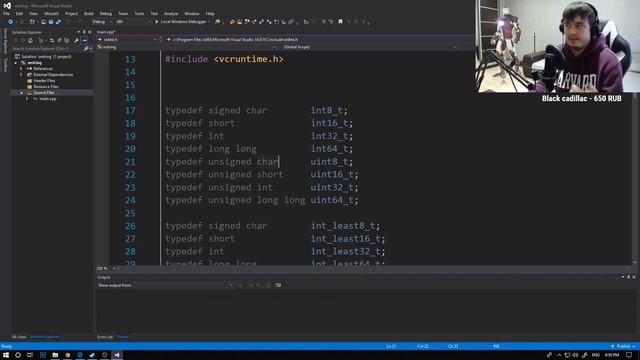Click the Search Solution Explorer field
Image resolution: width=640 pixels, height=360 pixels.
point(46,49)
